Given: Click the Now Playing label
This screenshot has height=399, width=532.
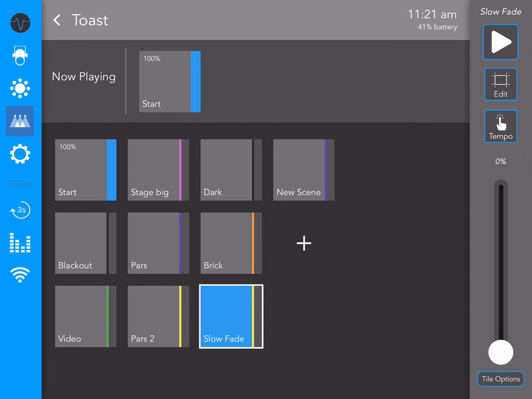Looking at the screenshot, I should pyautogui.click(x=84, y=77).
